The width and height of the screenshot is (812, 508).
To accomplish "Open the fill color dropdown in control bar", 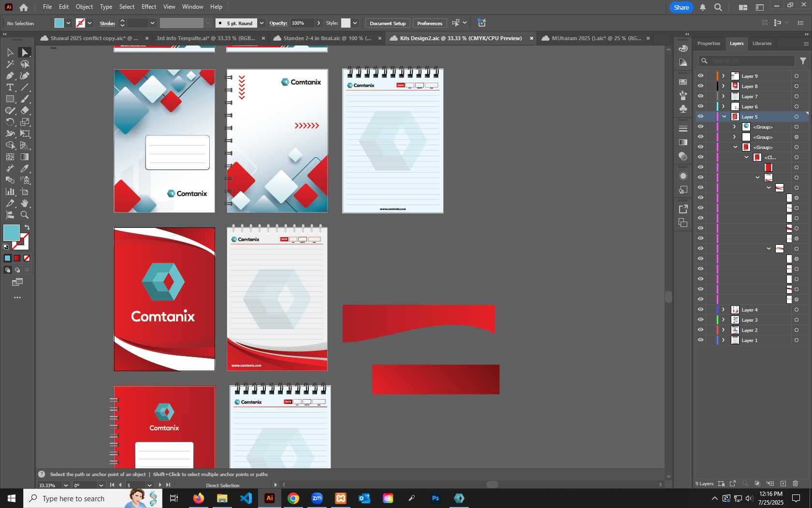I will (x=69, y=23).
